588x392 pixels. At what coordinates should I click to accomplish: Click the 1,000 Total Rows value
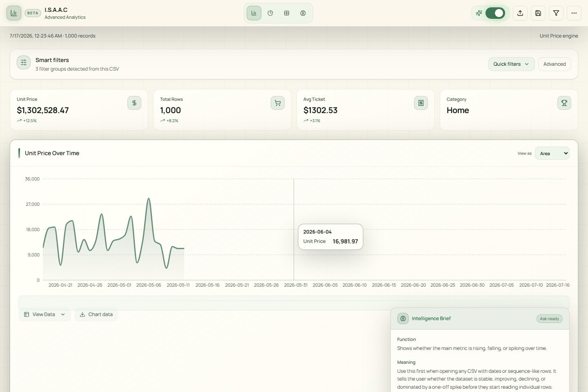pos(170,110)
